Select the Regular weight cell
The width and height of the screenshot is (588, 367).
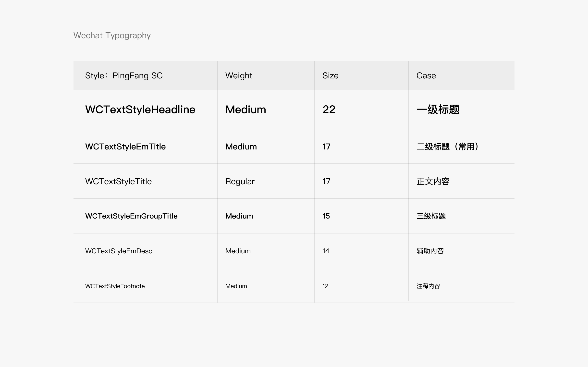click(x=240, y=181)
